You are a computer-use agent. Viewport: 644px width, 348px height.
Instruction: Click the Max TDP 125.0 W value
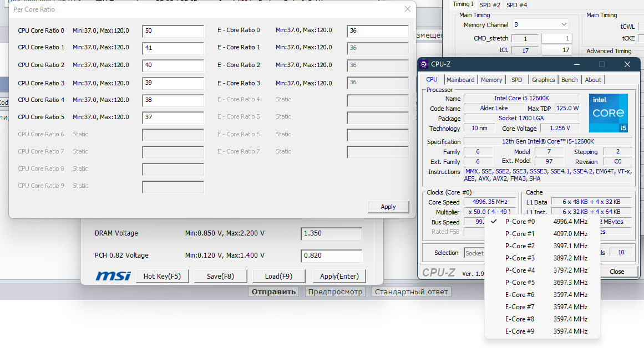pos(567,109)
